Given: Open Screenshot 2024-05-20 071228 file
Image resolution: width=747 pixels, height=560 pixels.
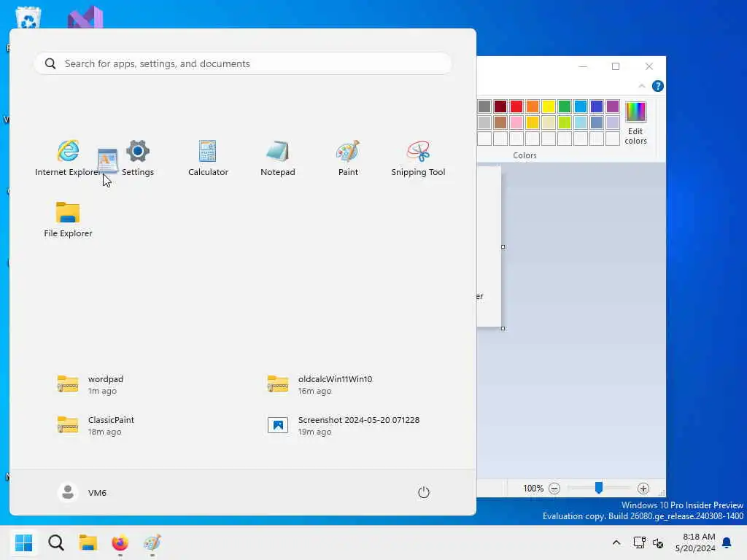Looking at the screenshot, I should (x=343, y=425).
